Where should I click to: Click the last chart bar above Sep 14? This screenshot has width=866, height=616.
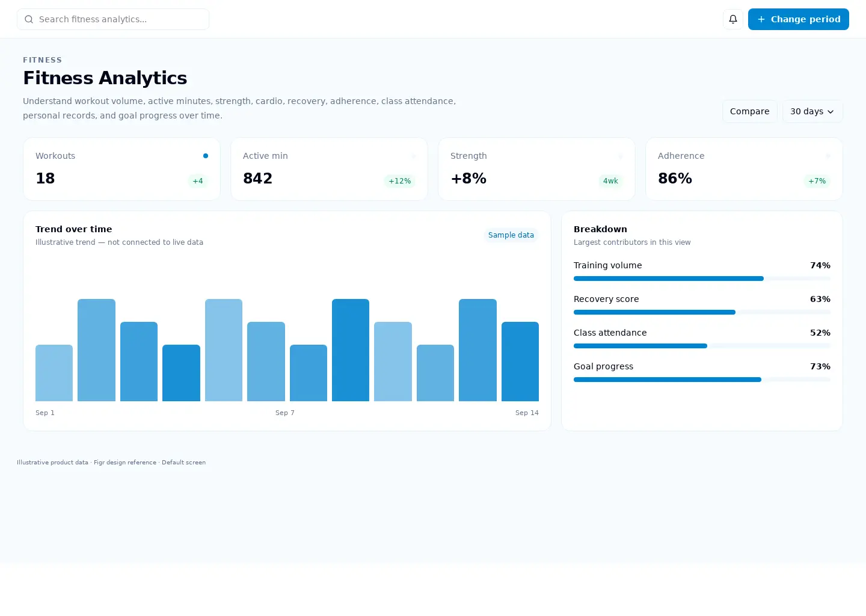coord(520,362)
